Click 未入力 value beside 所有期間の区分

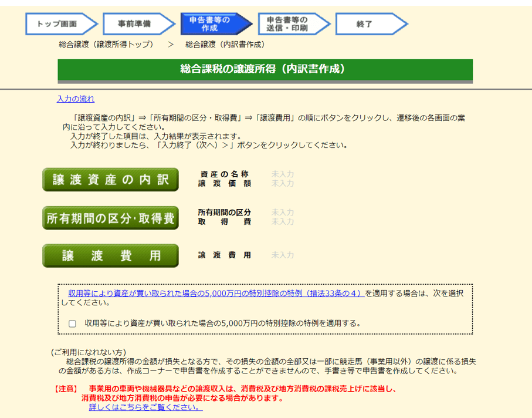pos(283,213)
